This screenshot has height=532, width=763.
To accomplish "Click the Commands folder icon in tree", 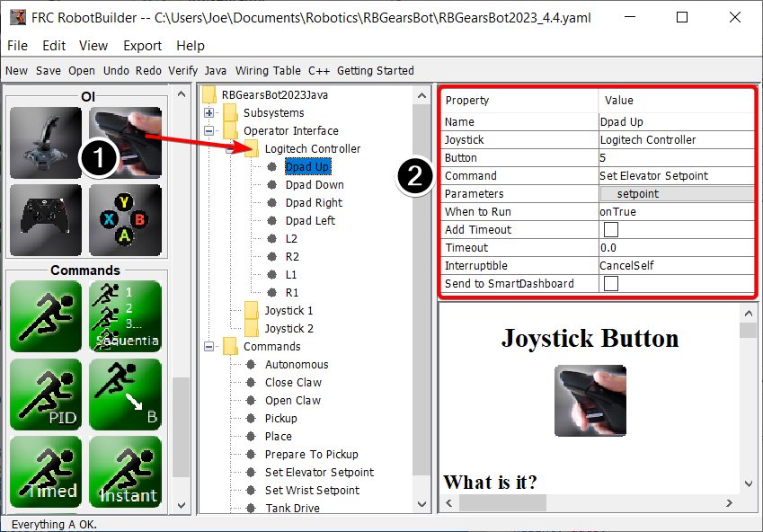I will click(230, 347).
